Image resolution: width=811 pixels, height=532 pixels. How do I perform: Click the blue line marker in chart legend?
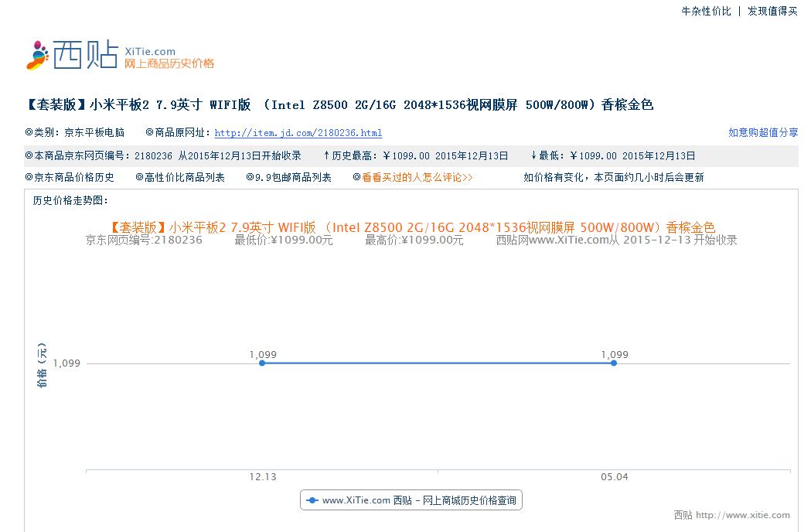pos(312,500)
